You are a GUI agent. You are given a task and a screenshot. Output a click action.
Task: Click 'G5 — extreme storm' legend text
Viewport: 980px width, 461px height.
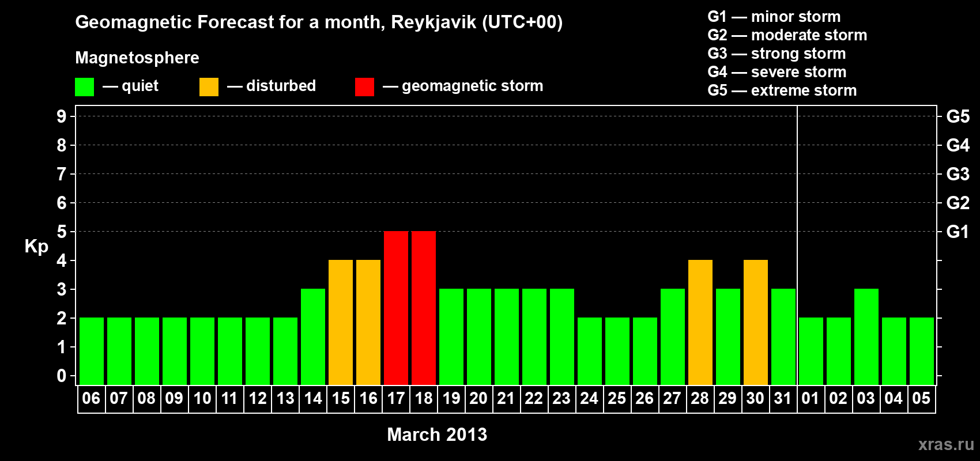pos(782,90)
